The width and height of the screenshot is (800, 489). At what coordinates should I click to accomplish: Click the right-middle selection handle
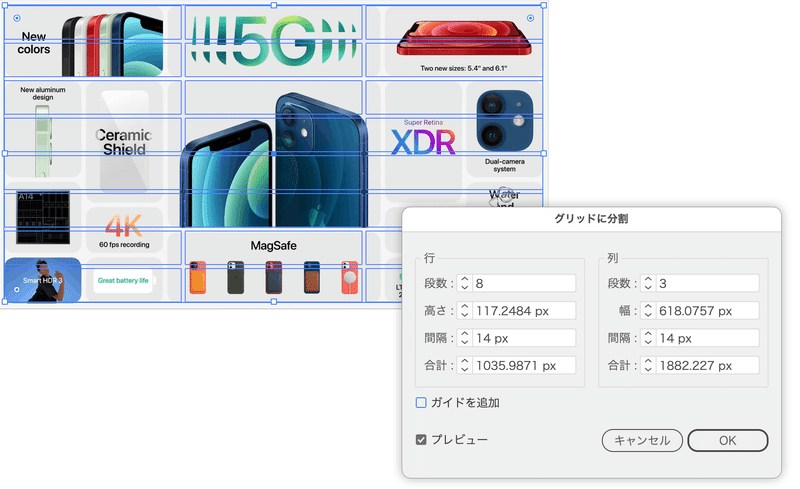pyautogui.click(x=543, y=153)
